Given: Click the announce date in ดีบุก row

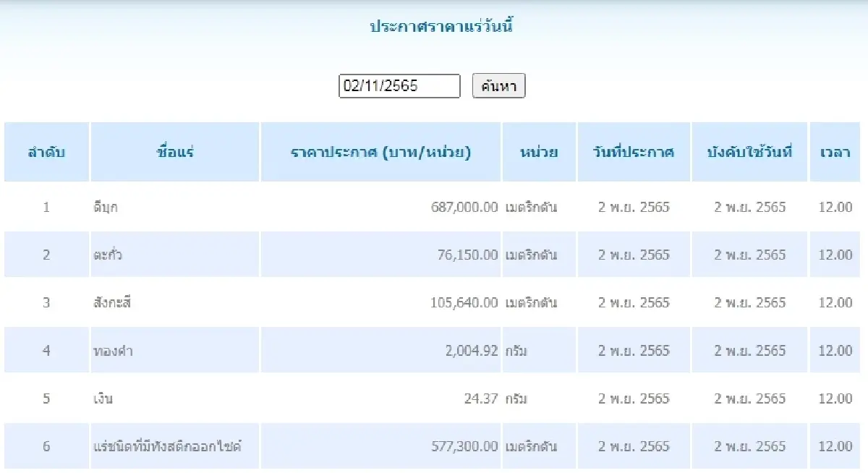Looking at the screenshot, I should [634, 208].
